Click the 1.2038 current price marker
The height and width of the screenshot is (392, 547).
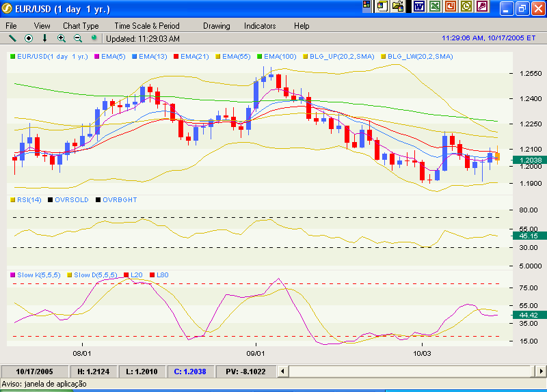529,160
